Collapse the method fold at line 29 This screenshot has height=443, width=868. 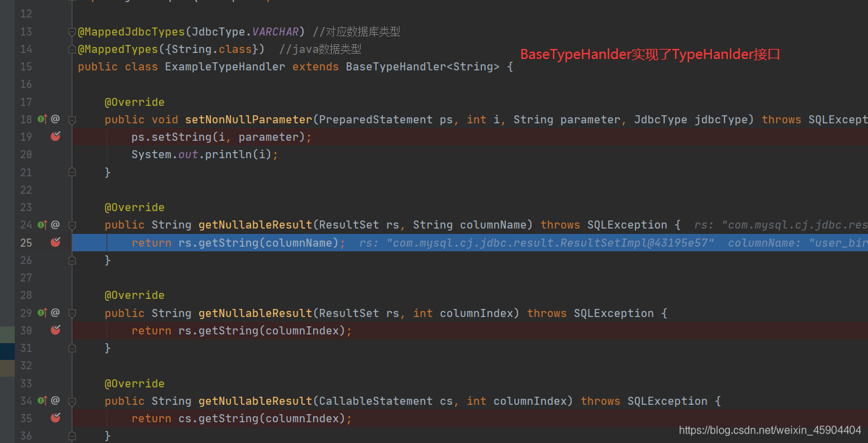pyautogui.click(x=72, y=313)
